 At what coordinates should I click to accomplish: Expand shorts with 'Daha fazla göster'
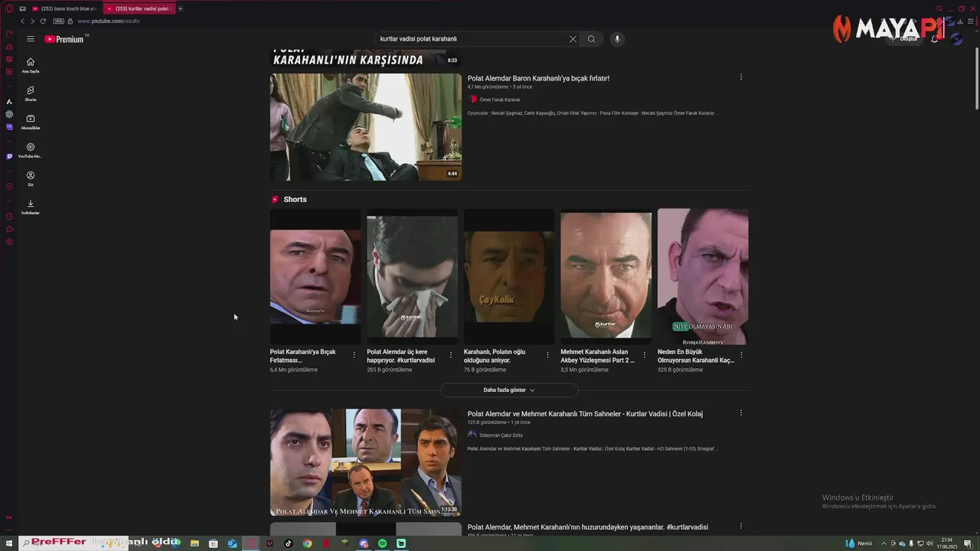(x=509, y=390)
